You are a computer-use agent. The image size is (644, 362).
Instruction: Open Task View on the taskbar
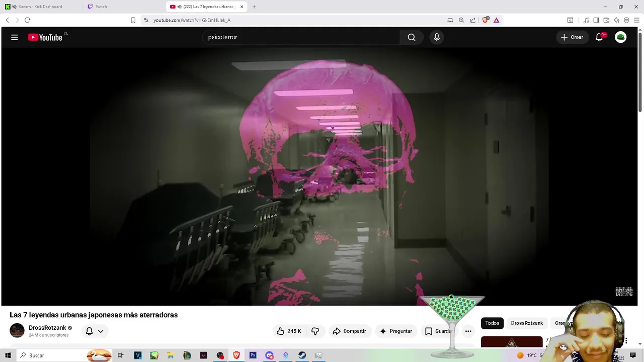click(121, 355)
